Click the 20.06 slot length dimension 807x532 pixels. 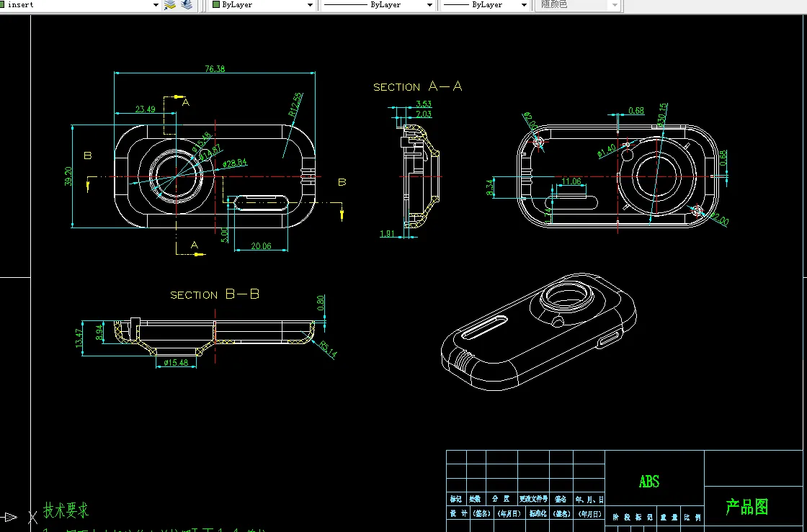click(x=261, y=246)
